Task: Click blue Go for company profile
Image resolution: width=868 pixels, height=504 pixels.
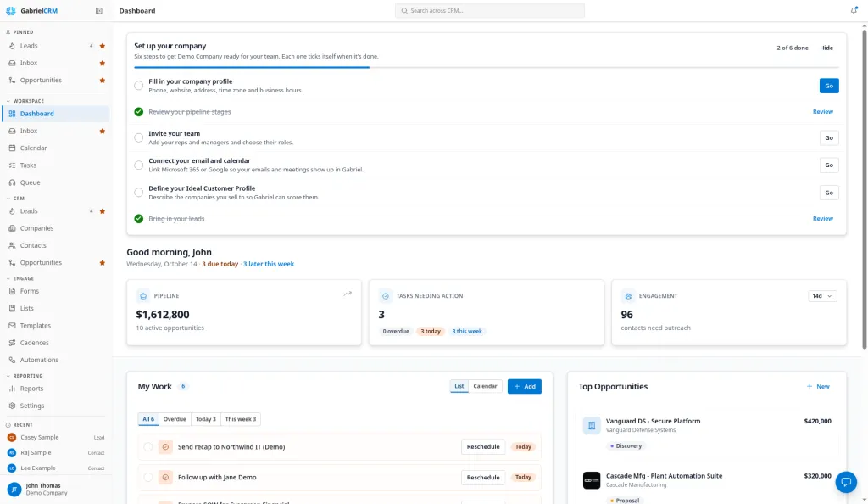Action: [x=829, y=86]
